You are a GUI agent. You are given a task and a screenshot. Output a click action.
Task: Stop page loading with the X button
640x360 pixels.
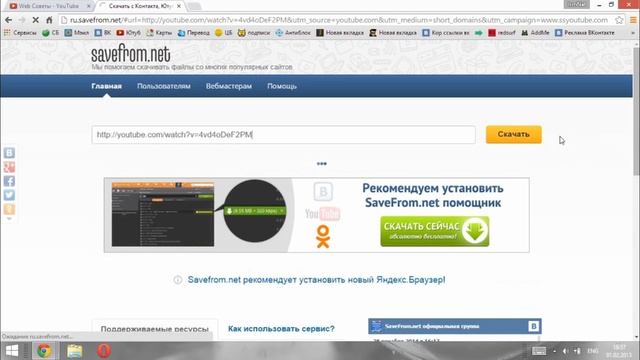36,20
